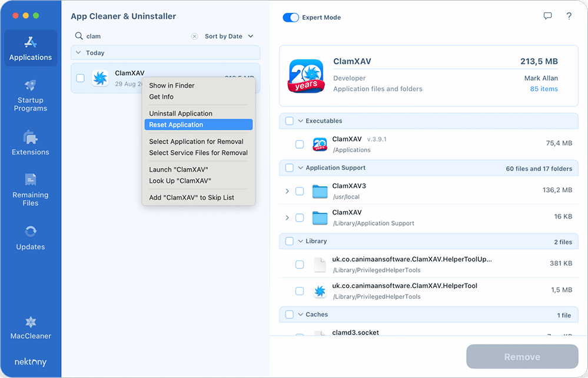Collapse the Application Support section
Image resolution: width=588 pixels, height=378 pixels.
tap(300, 168)
